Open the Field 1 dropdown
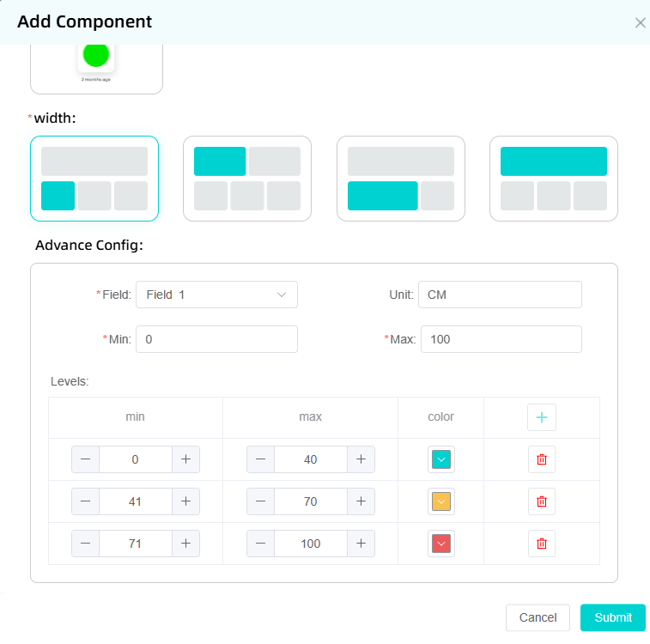This screenshot has width=650, height=644. pyautogui.click(x=216, y=295)
